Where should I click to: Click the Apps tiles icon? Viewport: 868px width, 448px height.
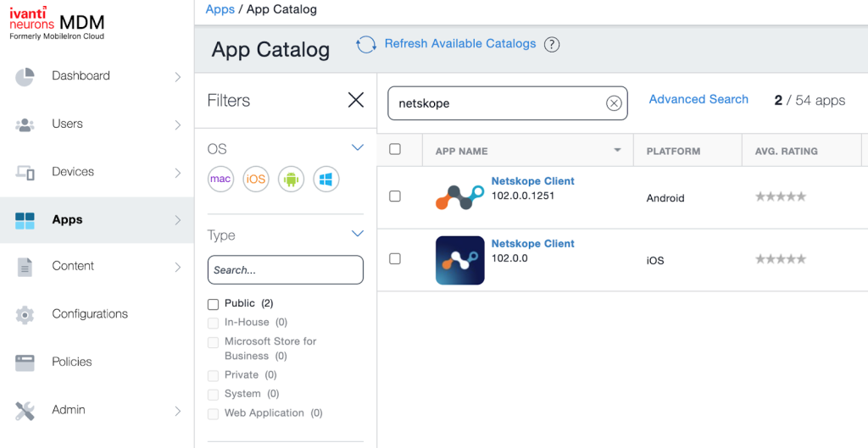pyautogui.click(x=25, y=221)
